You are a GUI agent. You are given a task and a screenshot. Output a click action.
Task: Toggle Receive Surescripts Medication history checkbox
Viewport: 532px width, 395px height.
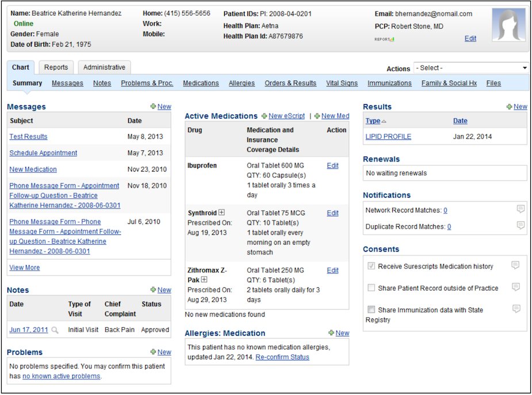372,267
